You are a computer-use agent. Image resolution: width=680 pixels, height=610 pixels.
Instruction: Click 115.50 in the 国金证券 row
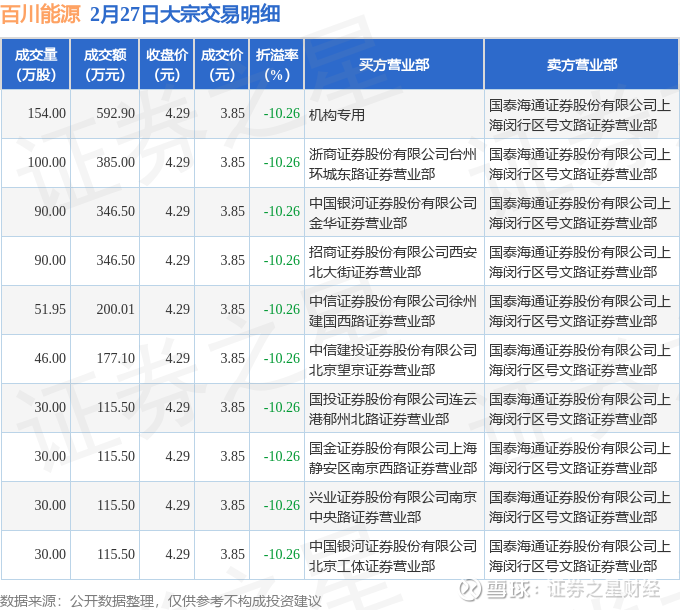pyautogui.click(x=115, y=456)
